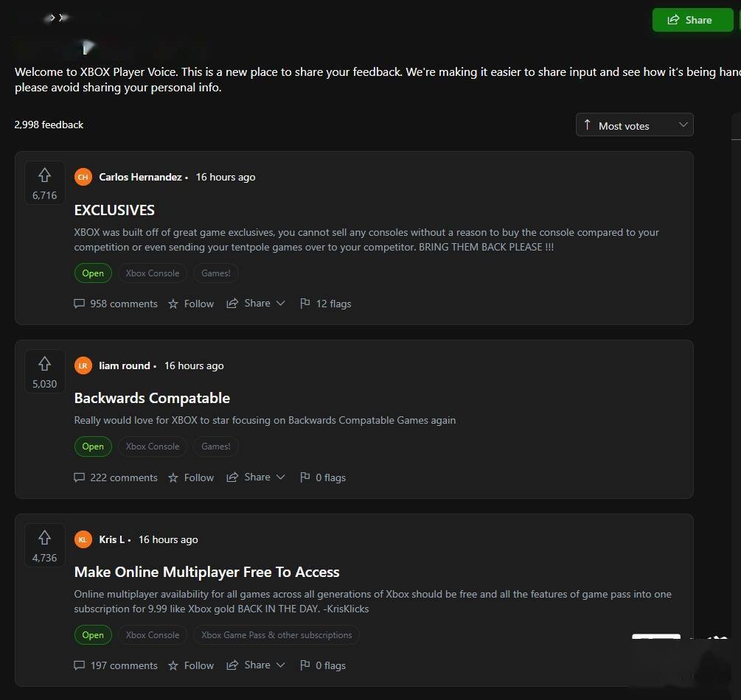Click the 4,736 vote count

click(44, 558)
